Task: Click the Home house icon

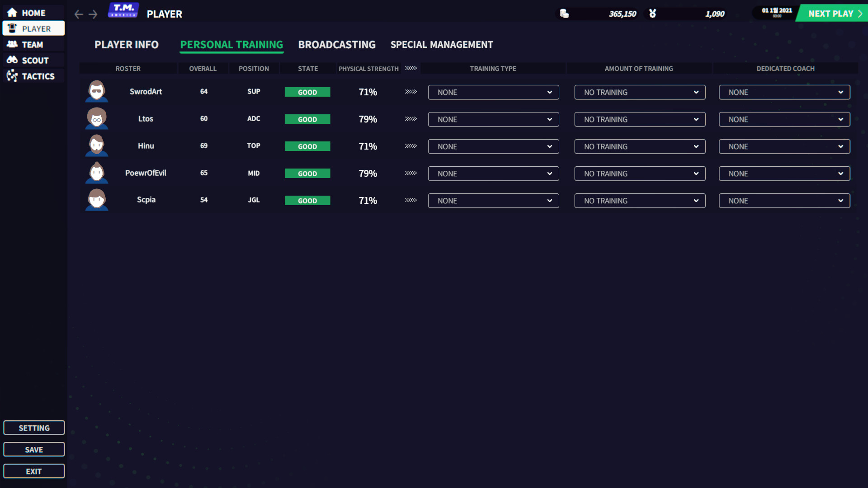Action: [12, 13]
